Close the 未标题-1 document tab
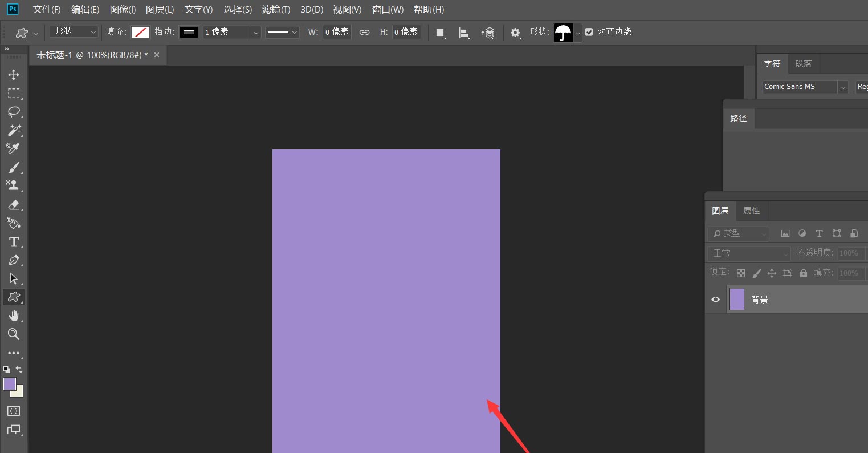The width and height of the screenshot is (868, 453). pyautogui.click(x=157, y=55)
